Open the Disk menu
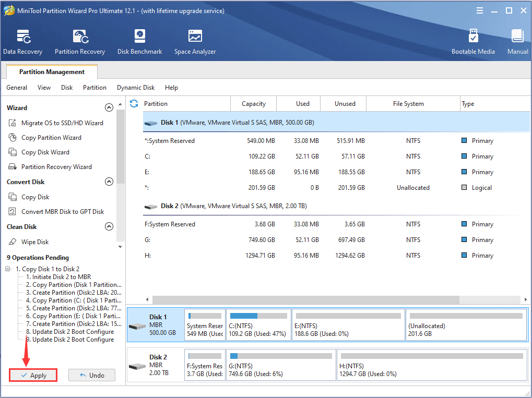The height and width of the screenshot is (398, 532). coord(67,88)
